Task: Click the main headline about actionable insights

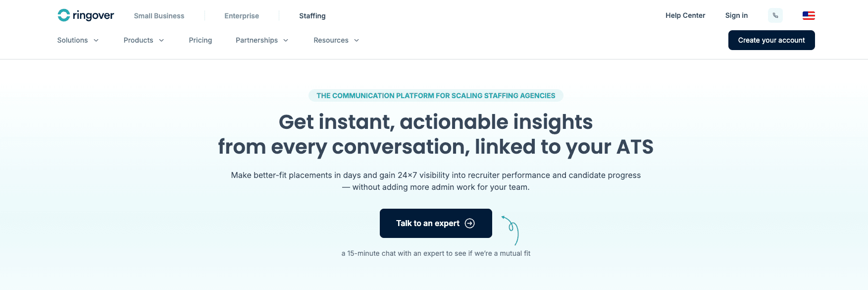Action: tap(436, 134)
